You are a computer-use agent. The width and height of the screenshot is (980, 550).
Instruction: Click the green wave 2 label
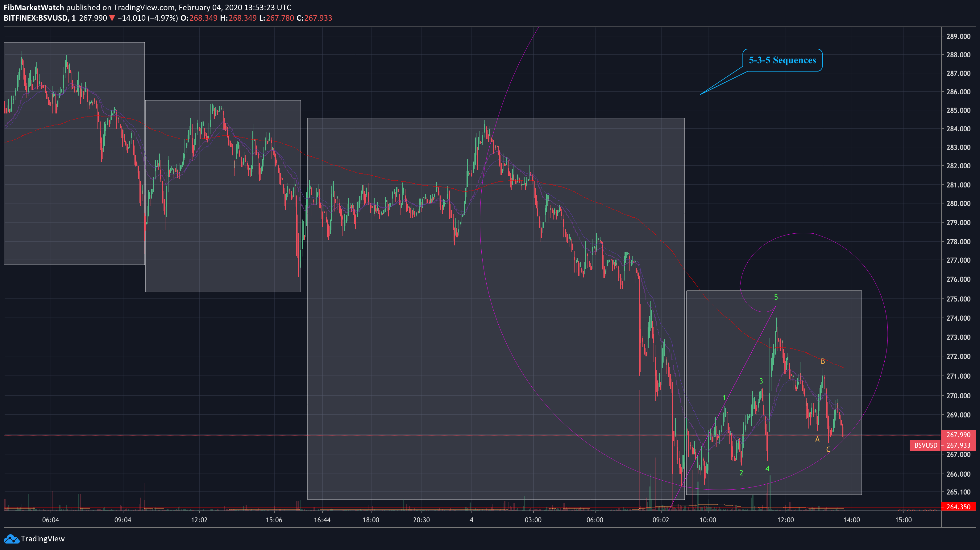tap(741, 473)
